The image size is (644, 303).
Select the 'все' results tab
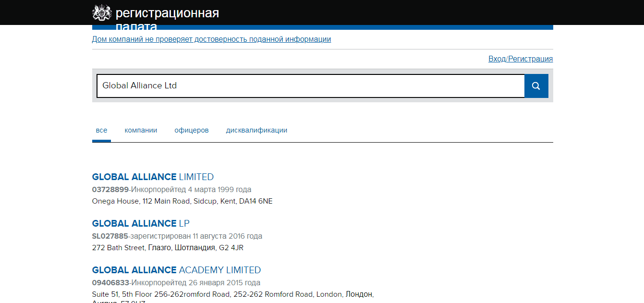tap(101, 130)
